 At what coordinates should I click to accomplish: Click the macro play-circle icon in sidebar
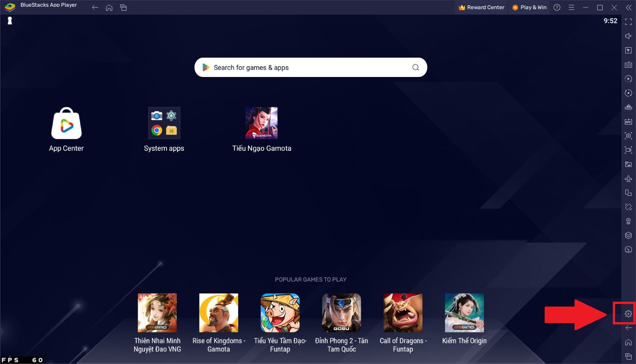click(628, 78)
